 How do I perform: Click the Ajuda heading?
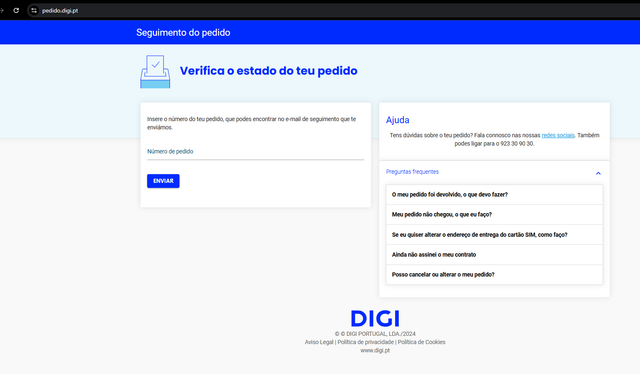coord(398,120)
